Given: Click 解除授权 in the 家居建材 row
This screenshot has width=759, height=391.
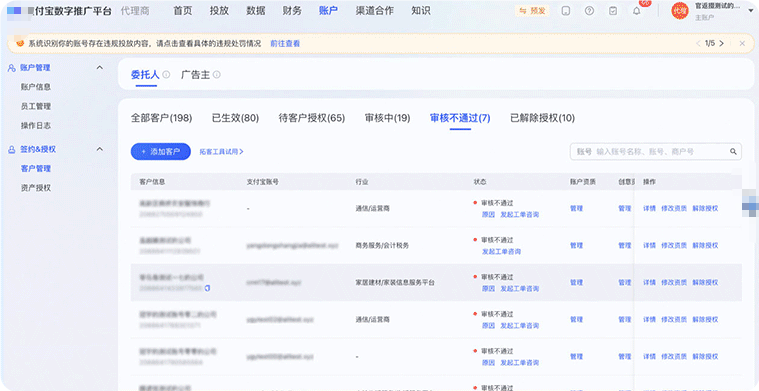Looking at the screenshot, I should coord(705,282).
